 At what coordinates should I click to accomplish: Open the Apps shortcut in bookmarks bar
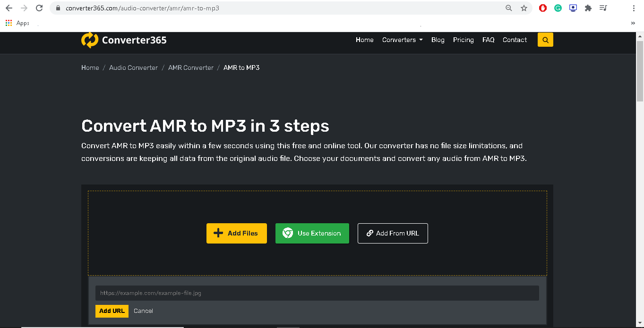(x=17, y=23)
